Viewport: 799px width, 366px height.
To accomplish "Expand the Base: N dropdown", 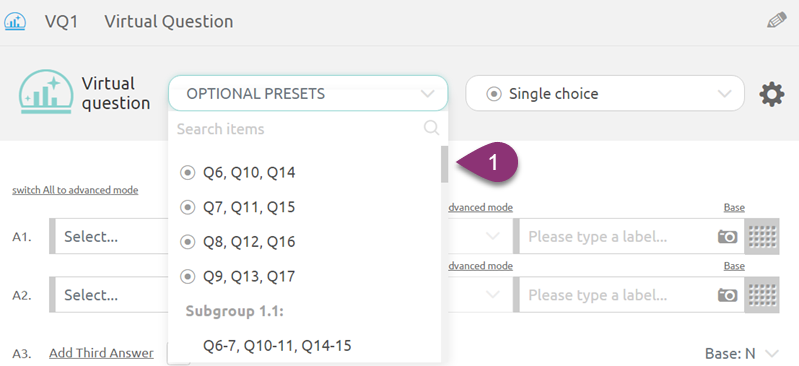I will (742, 353).
